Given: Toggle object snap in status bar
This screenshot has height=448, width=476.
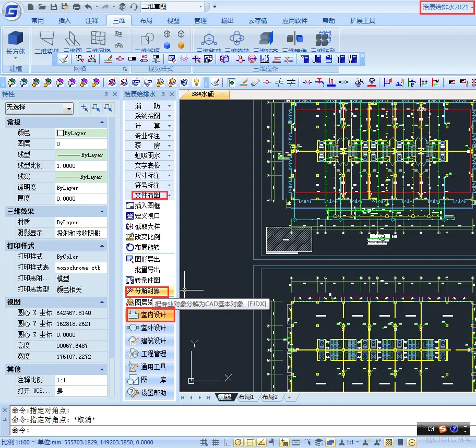Looking at the screenshot, I should coord(250,442).
